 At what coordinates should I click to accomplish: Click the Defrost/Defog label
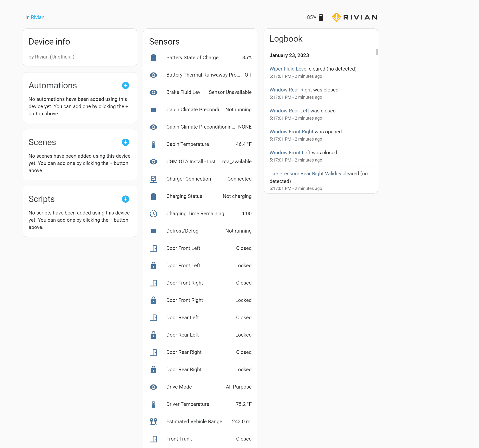[x=182, y=231]
